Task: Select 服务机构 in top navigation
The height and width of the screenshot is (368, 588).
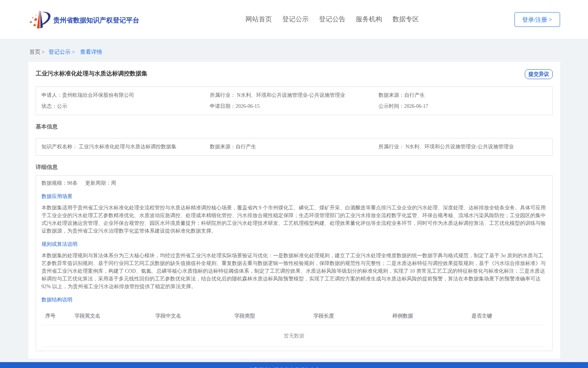Action: (x=369, y=19)
